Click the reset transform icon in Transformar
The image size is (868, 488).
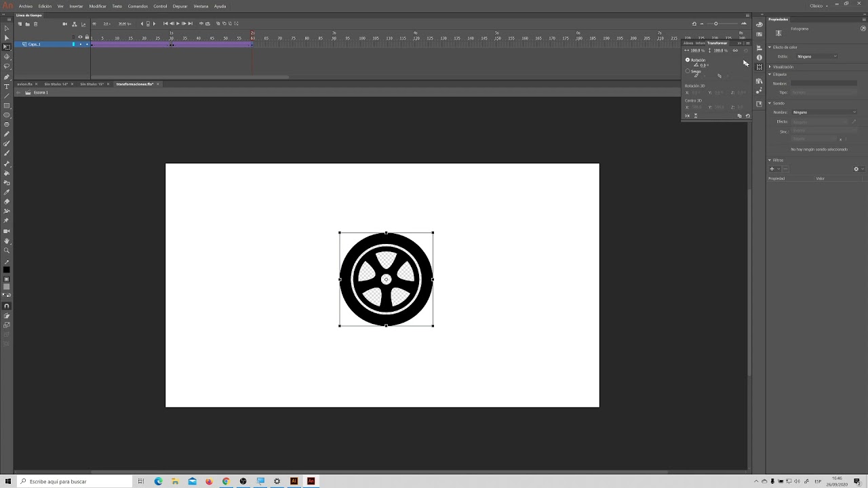click(747, 116)
